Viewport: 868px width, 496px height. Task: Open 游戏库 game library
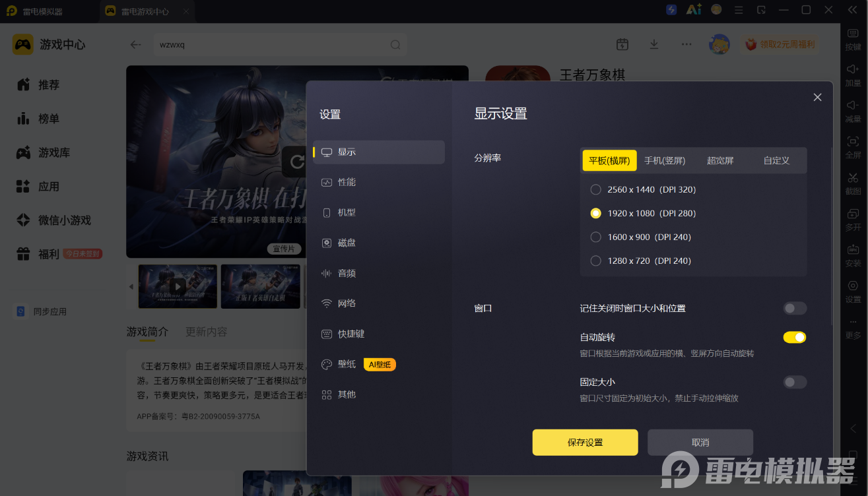(44, 152)
